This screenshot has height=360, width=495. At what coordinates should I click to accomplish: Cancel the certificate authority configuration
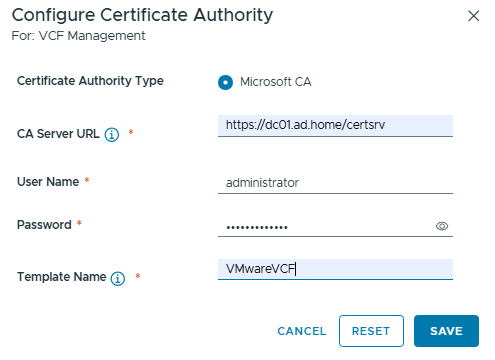(302, 331)
